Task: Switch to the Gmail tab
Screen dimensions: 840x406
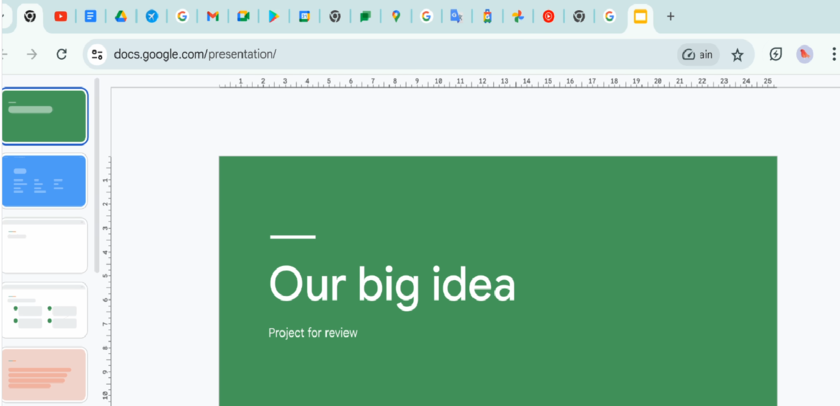Action: 212,16
